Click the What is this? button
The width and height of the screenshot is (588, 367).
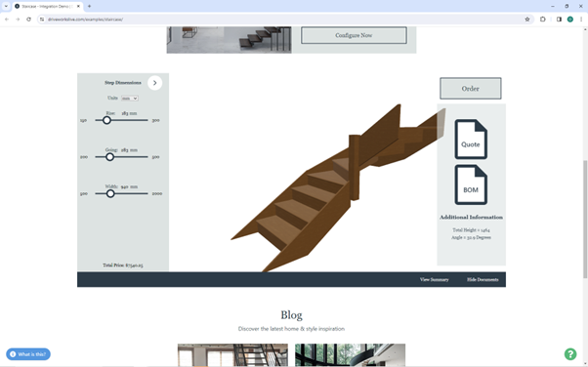pos(28,354)
